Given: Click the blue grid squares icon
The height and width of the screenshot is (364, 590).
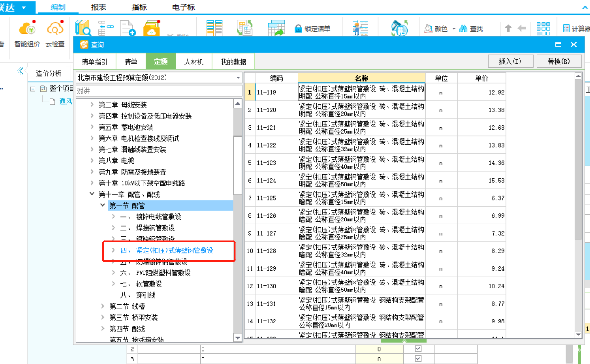Looking at the screenshot, I should coord(543,29).
